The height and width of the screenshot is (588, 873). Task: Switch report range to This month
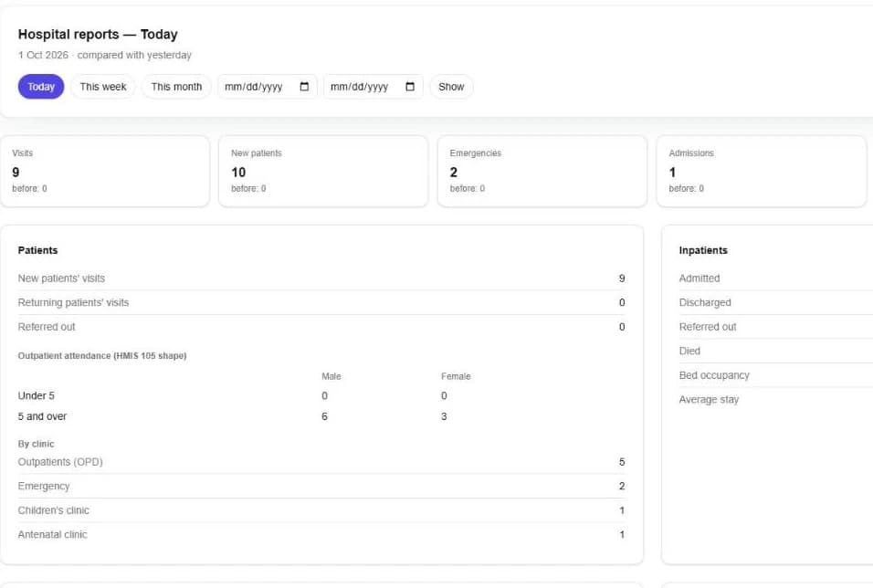(176, 87)
